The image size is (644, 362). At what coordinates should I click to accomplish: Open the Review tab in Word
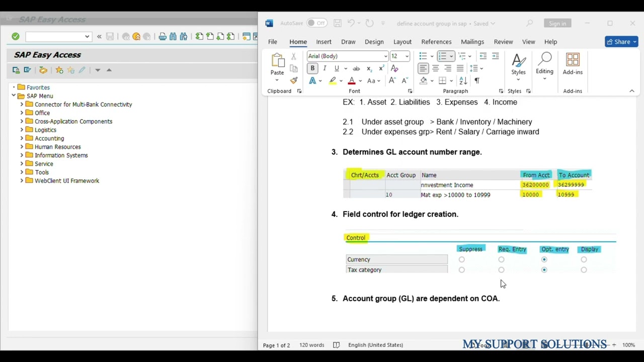(503, 42)
